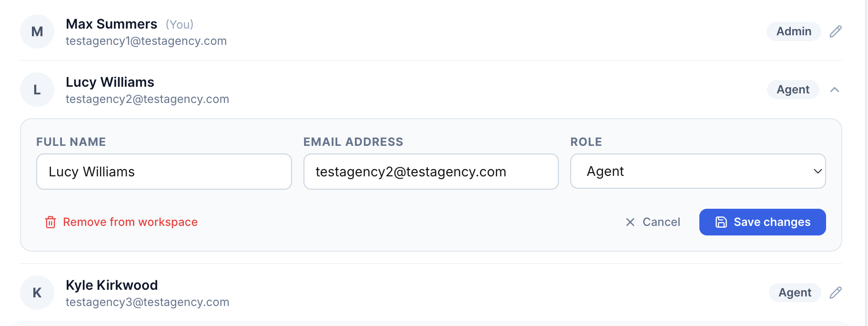Click the Admin role badge for Max Summers
The image size is (868, 326).
click(793, 31)
